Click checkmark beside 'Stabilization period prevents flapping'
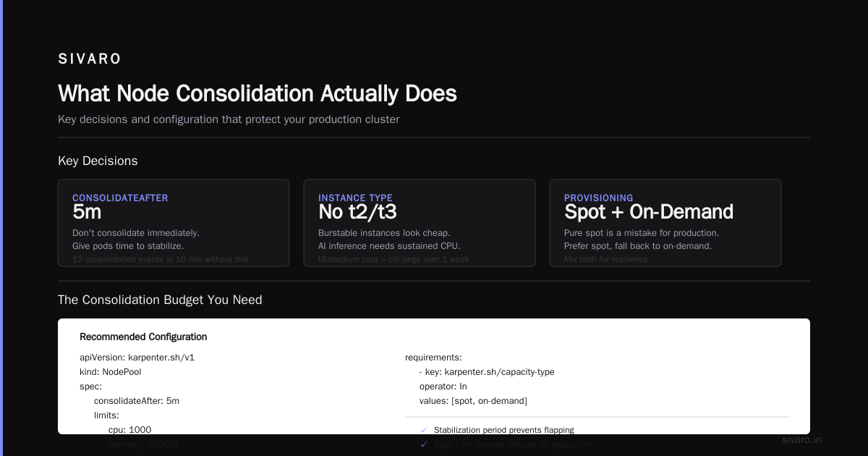 424,430
